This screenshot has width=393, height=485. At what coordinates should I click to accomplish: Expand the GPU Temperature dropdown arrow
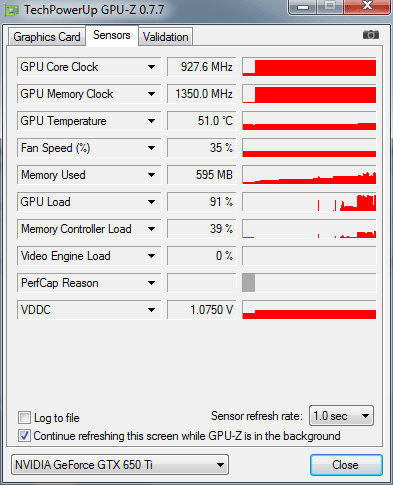tap(151, 121)
